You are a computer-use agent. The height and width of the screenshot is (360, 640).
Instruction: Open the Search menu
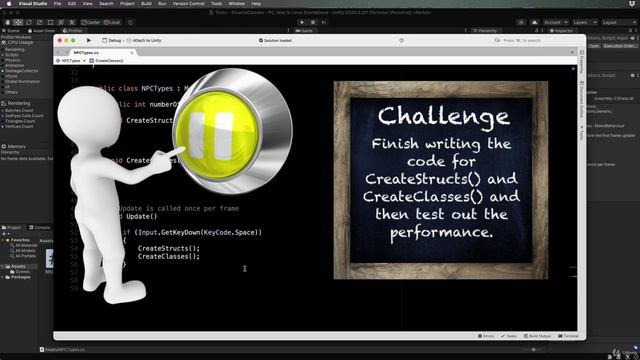point(106,4)
